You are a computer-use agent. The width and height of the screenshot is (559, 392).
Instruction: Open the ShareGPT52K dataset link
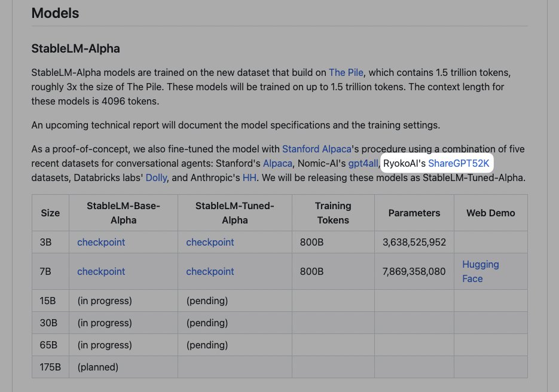click(459, 164)
